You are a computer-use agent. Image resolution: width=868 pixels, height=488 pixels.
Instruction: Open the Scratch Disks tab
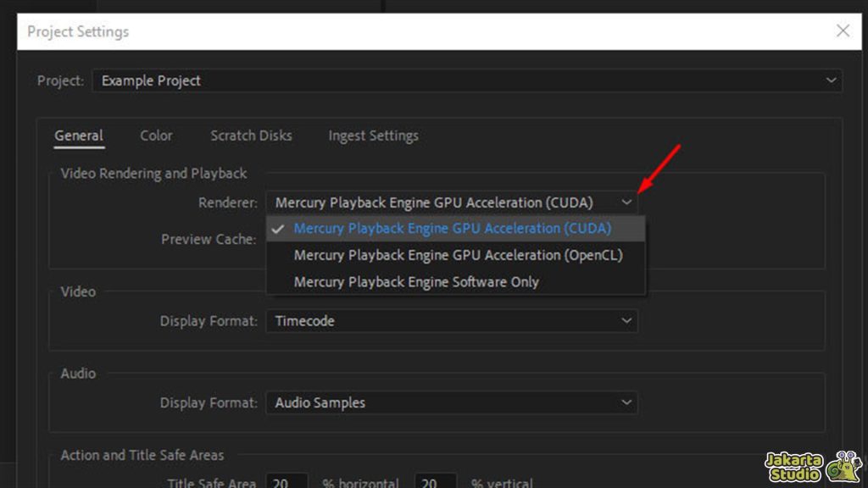(251, 136)
